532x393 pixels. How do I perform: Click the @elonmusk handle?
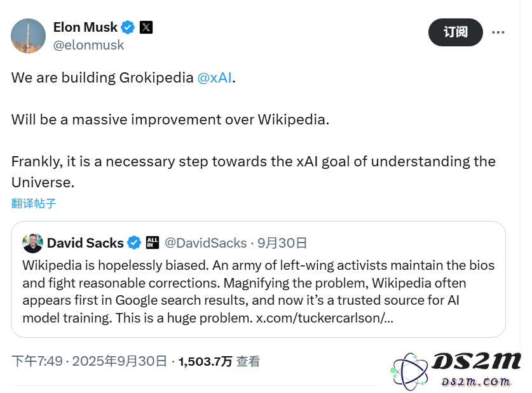point(88,45)
